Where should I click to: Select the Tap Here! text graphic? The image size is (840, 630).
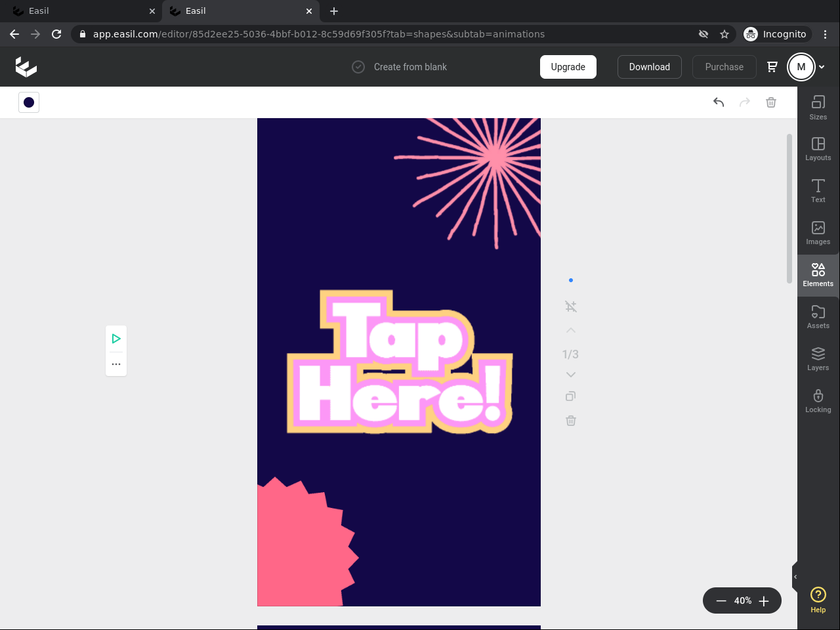tap(399, 362)
